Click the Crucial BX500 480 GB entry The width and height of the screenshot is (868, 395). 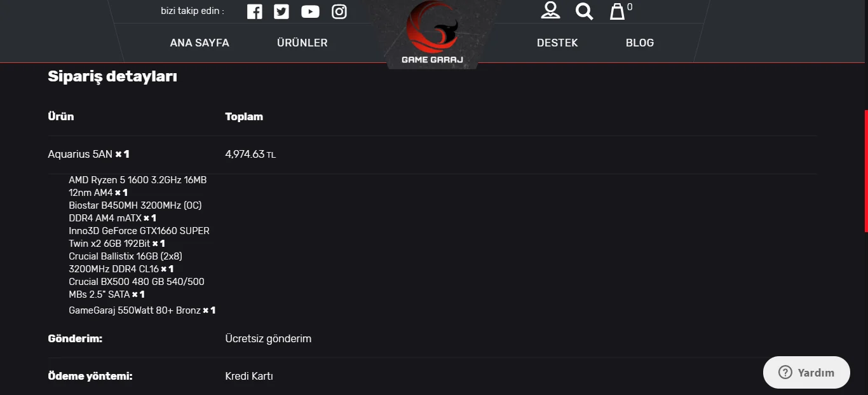tap(136, 282)
